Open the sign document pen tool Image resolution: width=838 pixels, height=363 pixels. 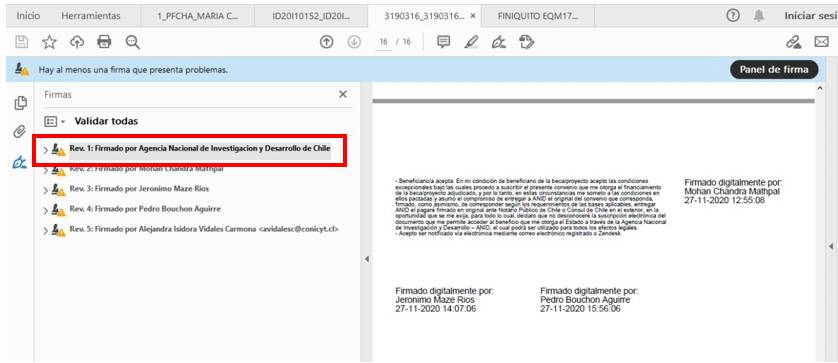499,42
